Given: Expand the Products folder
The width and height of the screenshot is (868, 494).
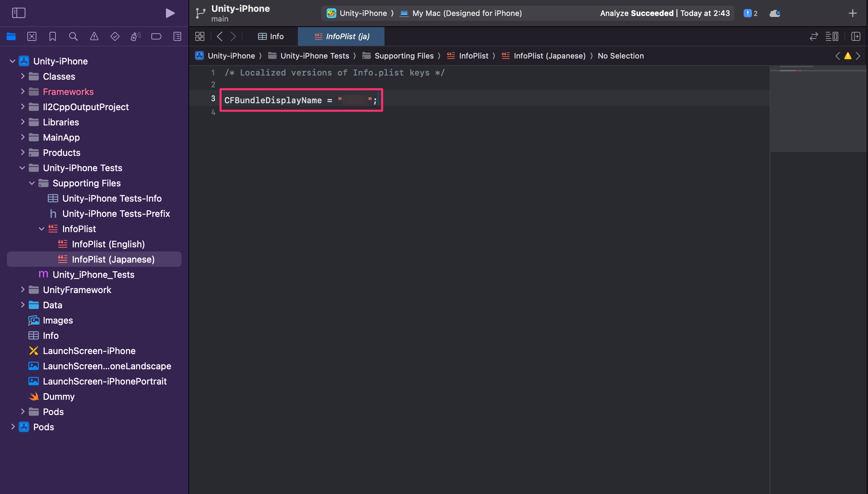Looking at the screenshot, I should pyautogui.click(x=23, y=152).
